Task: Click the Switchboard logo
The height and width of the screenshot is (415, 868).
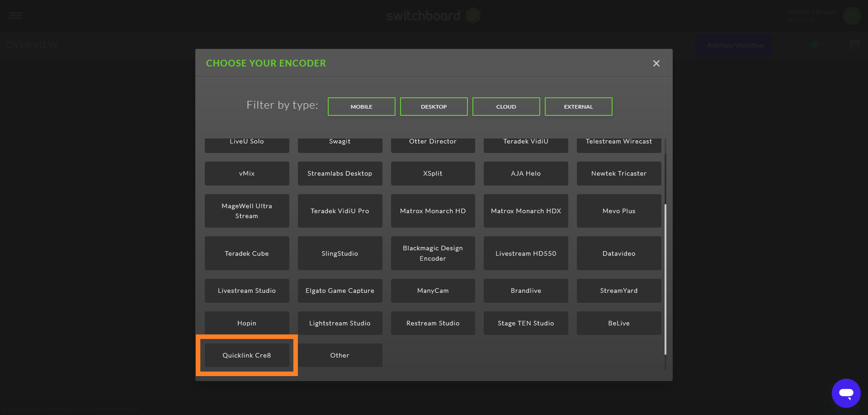Action: click(433, 16)
